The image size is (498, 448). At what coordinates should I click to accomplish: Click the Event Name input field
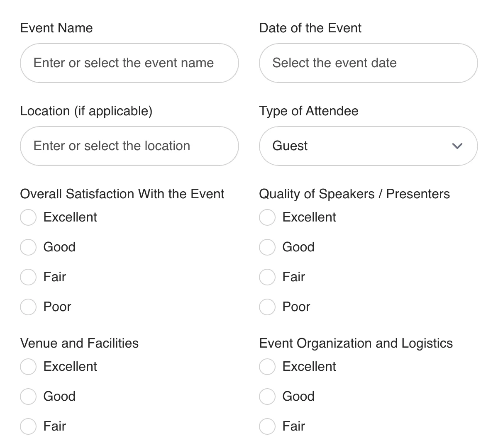(x=129, y=63)
